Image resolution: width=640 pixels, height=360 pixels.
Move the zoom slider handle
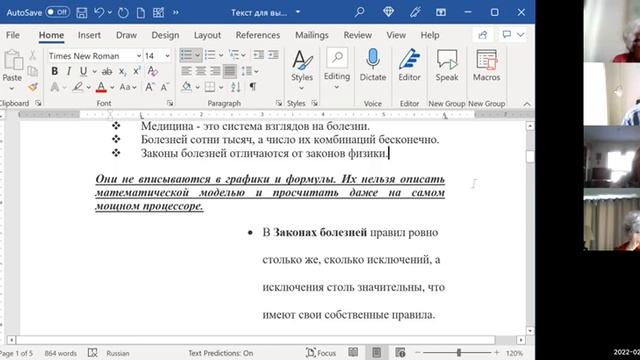click(459, 353)
